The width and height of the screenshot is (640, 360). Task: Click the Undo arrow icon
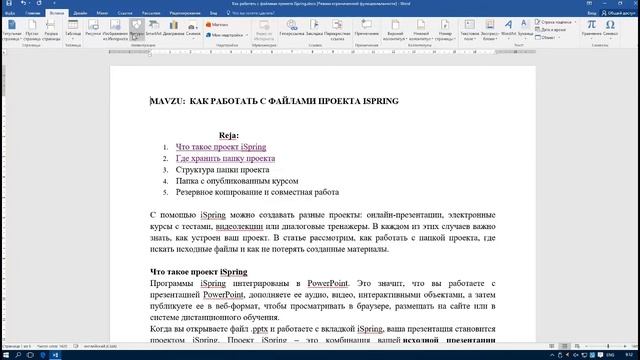(23, 3)
